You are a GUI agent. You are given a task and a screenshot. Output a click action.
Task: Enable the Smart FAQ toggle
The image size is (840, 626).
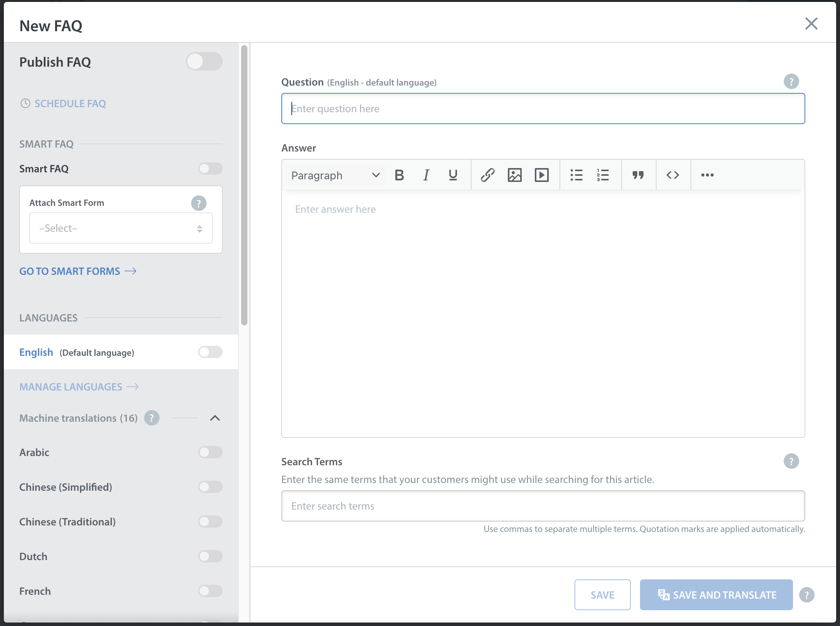(210, 168)
